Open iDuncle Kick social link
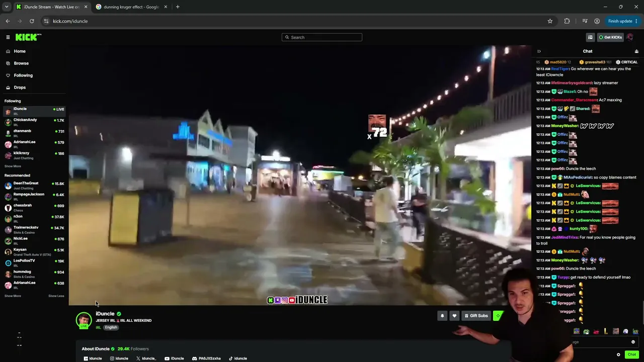 (x=93, y=358)
